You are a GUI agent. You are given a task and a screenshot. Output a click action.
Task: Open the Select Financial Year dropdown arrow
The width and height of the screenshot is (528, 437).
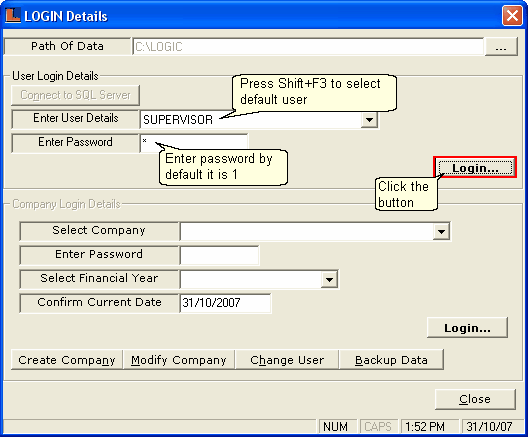(x=329, y=279)
